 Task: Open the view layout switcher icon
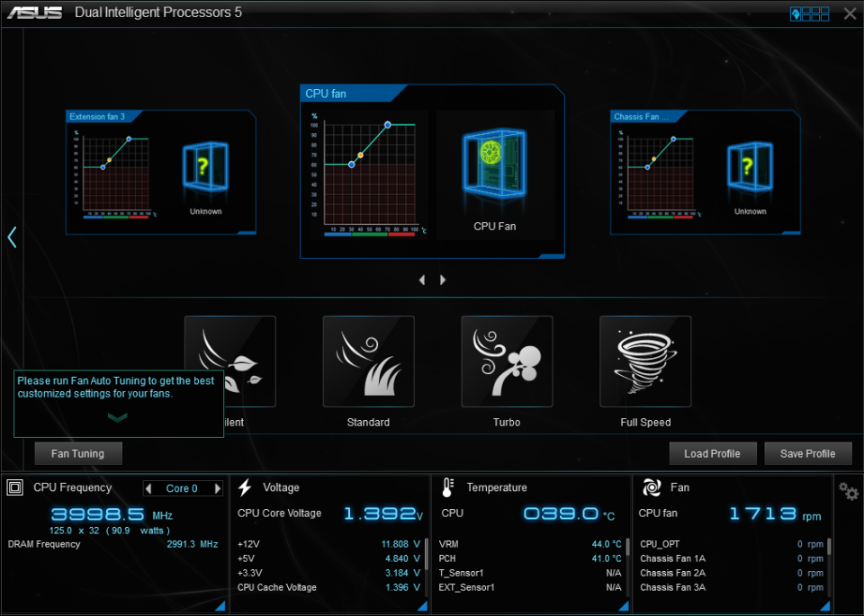click(809, 13)
